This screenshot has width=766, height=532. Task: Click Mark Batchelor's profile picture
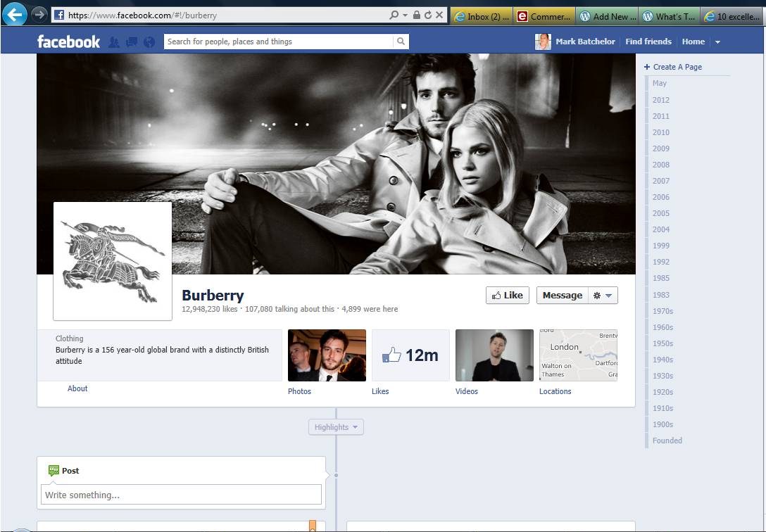point(543,42)
